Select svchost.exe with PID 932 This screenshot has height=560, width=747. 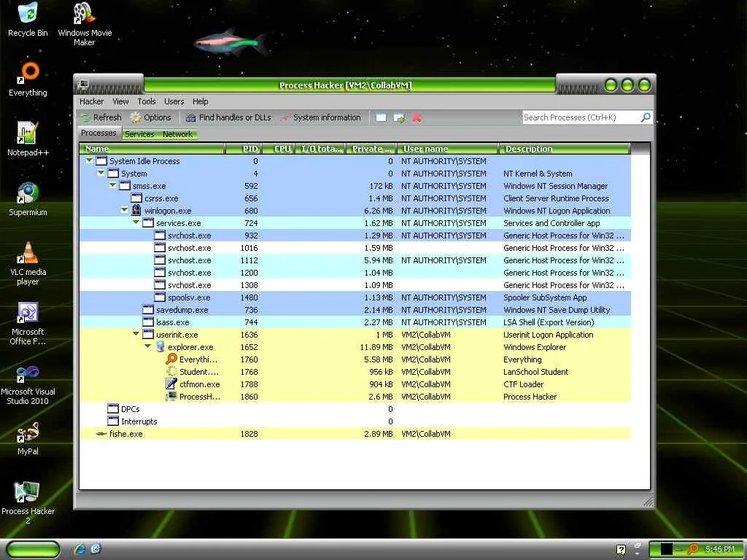tap(355, 236)
